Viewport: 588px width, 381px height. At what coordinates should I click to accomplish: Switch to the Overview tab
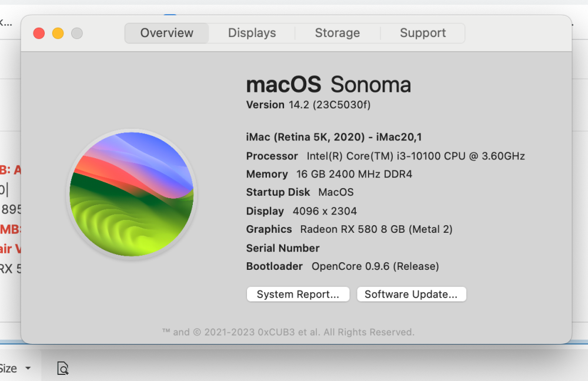167,33
